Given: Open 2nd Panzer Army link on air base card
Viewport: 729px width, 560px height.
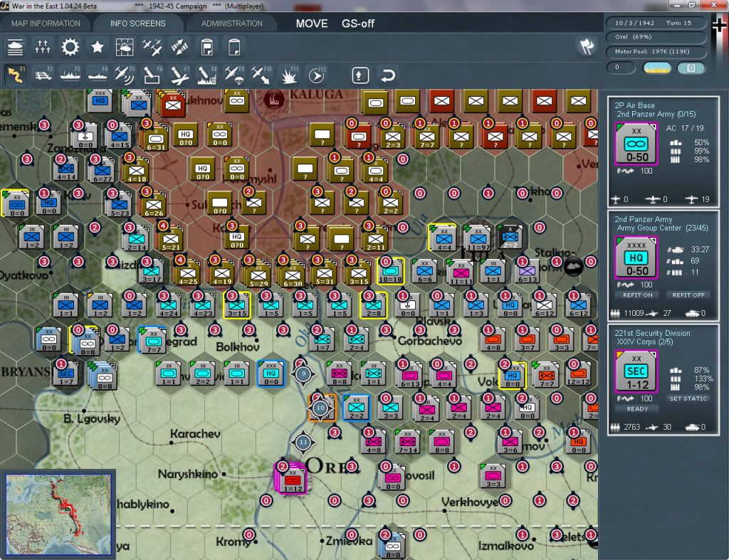Looking at the screenshot, I should 656,115.
